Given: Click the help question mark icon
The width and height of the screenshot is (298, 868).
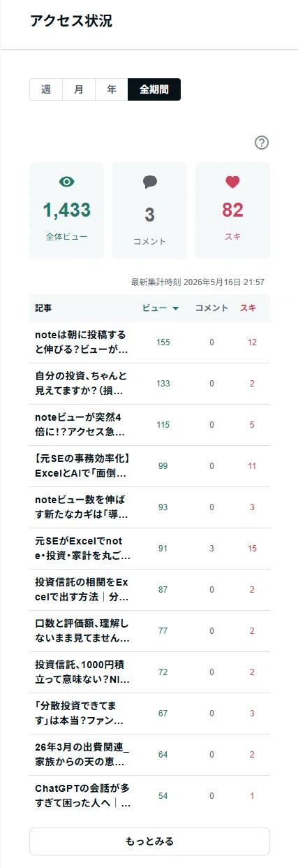Looking at the screenshot, I should [262, 143].
